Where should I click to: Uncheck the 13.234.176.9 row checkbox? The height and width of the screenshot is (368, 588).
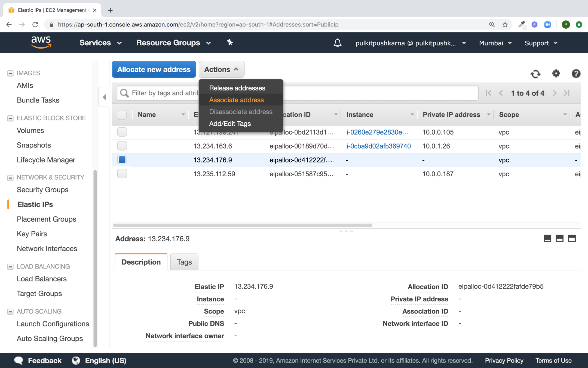pos(122,160)
